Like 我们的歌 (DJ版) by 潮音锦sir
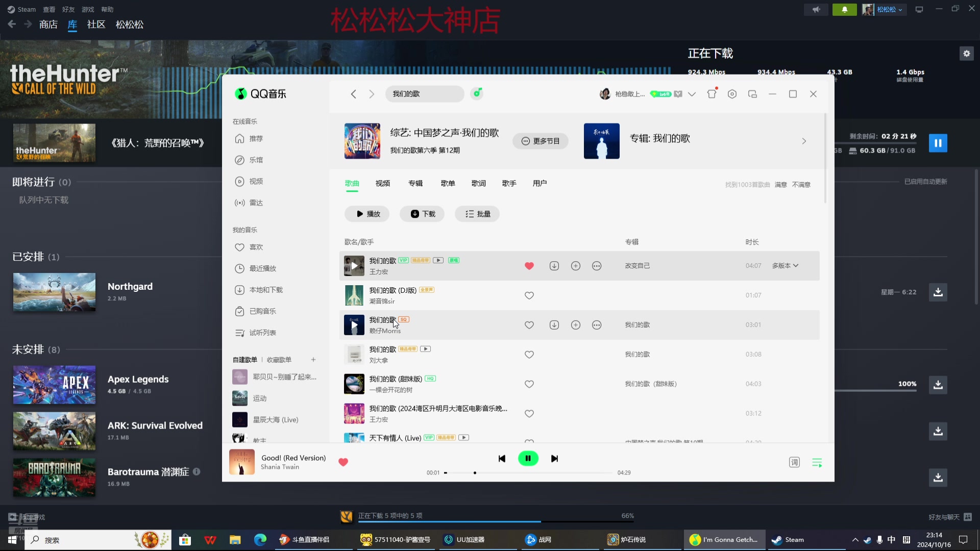The image size is (980, 551). point(529,295)
